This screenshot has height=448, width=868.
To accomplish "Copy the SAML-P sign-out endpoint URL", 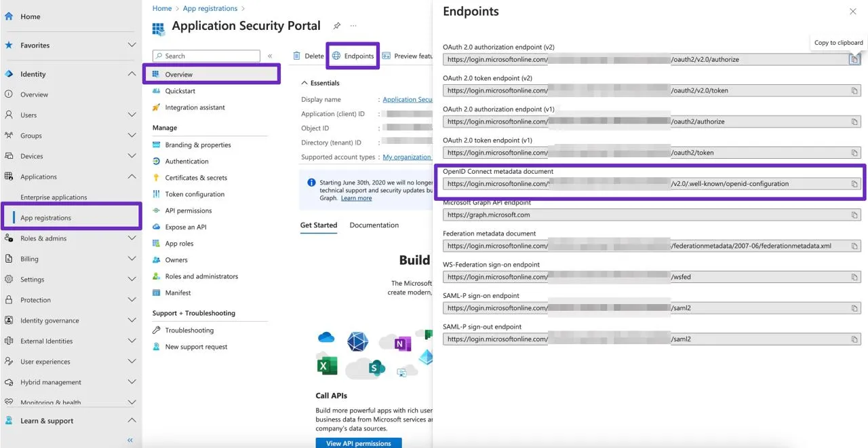I will pyautogui.click(x=854, y=339).
